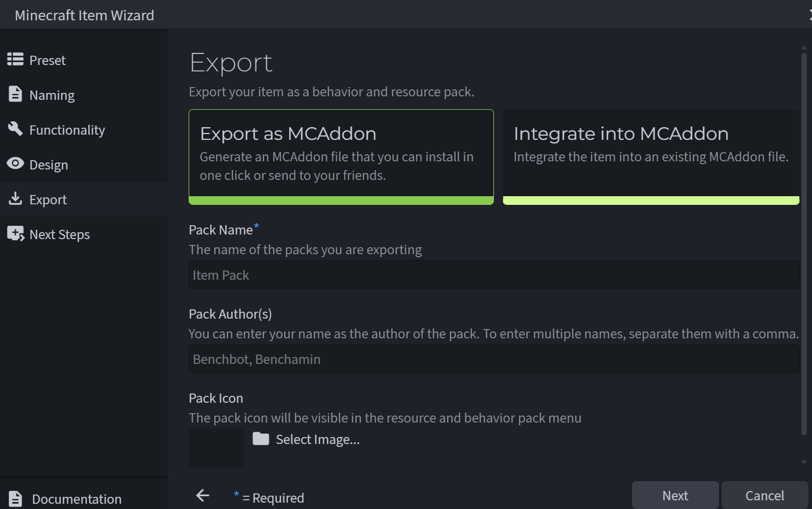
Task: Choose the Integrate into MCAddon option card
Action: 651,157
